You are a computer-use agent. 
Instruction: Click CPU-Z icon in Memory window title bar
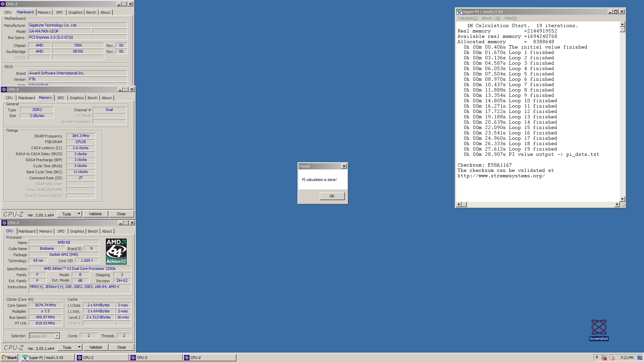point(4,89)
